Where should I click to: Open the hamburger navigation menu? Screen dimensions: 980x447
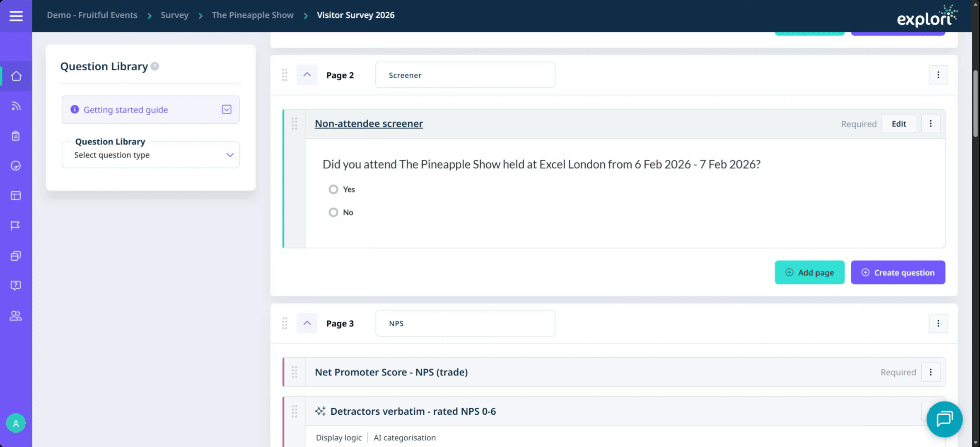(x=16, y=16)
